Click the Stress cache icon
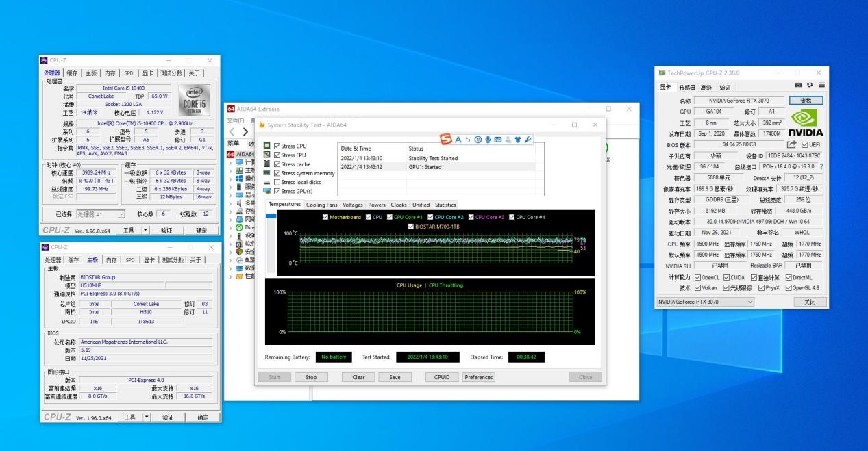This screenshot has width=868, height=451. pyautogui.click(x=267, y=164)
